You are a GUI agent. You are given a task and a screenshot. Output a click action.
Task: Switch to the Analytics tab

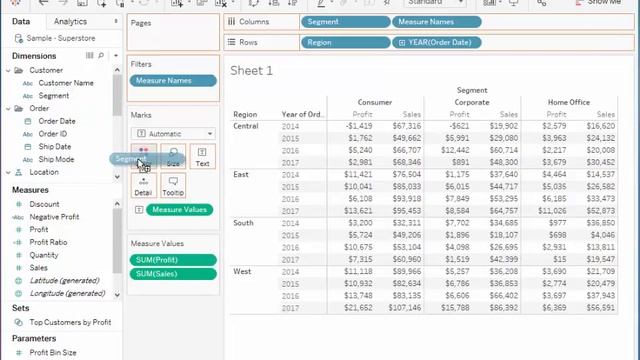coord(70,21)
